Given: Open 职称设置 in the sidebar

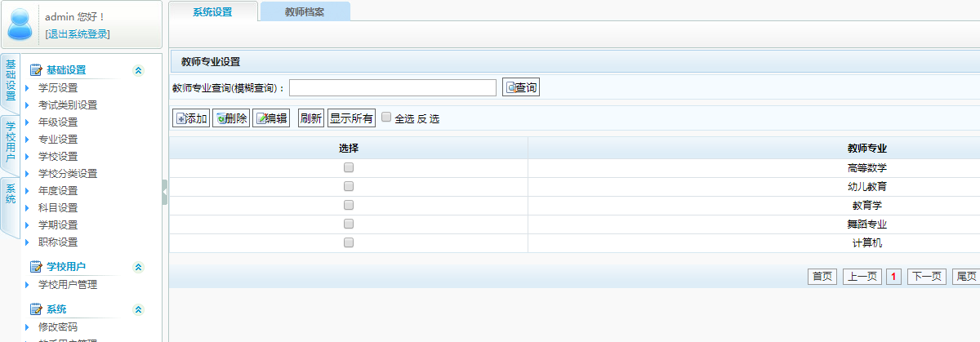Looking at the screenshot, I should 58,242.
